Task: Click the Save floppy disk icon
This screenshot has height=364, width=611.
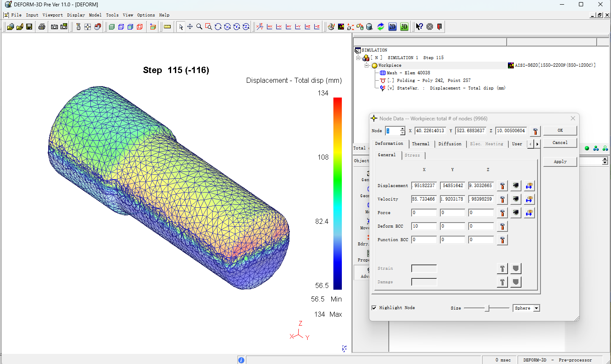Action: click(29, 27)
